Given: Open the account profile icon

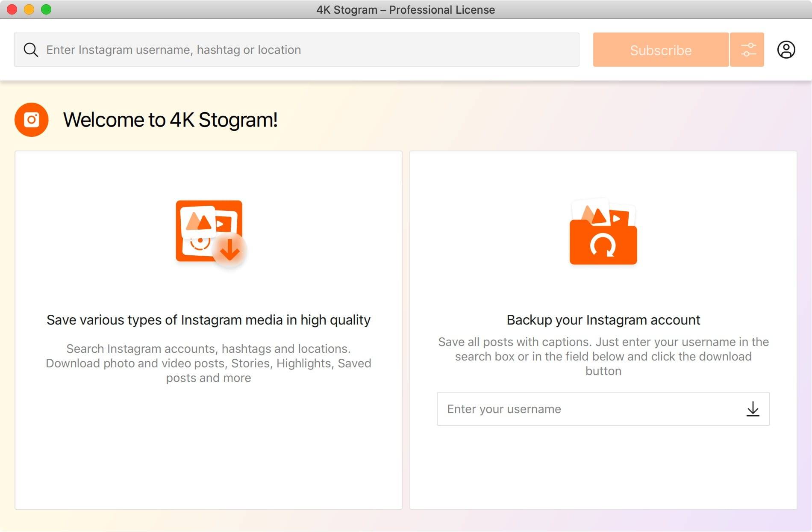Looking at the screenshot, I should coord(786,50).
